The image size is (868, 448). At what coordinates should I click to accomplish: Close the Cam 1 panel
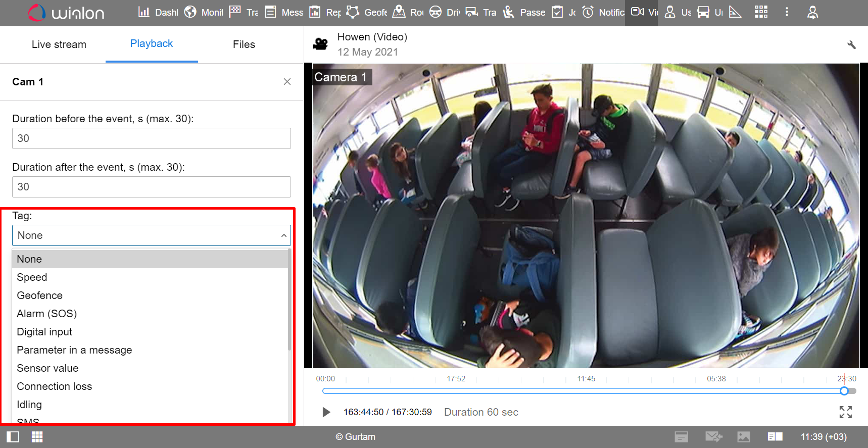[287, 82]
